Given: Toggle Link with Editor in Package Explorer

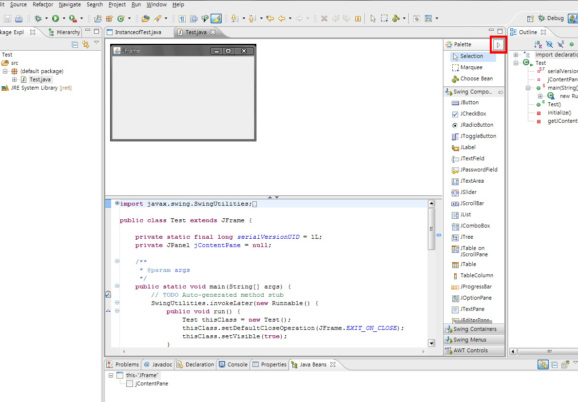Looking at the screenshot, I should pyautogui.click(x=86, y=45).
